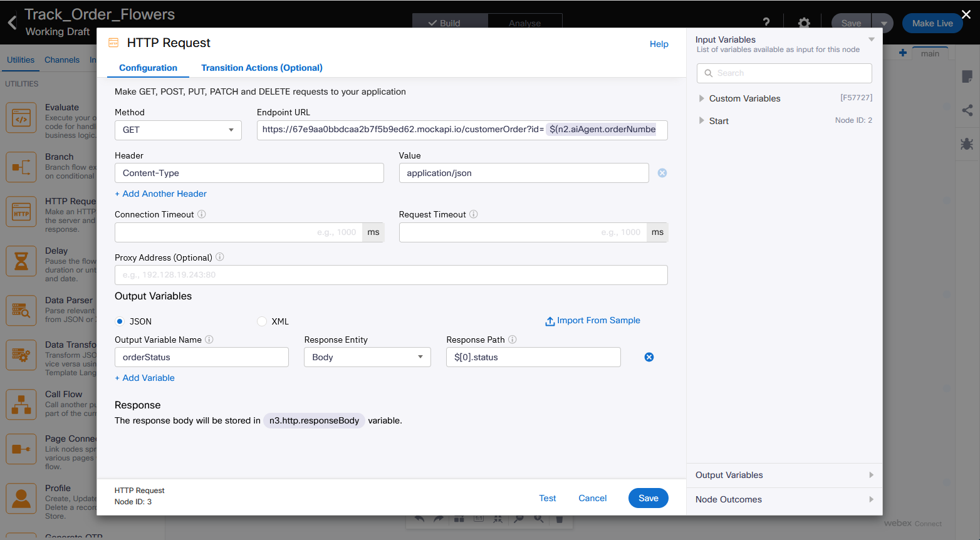980x540 pixels.
Task: Remove the Content-Type header row
Action: pos(662,173)
